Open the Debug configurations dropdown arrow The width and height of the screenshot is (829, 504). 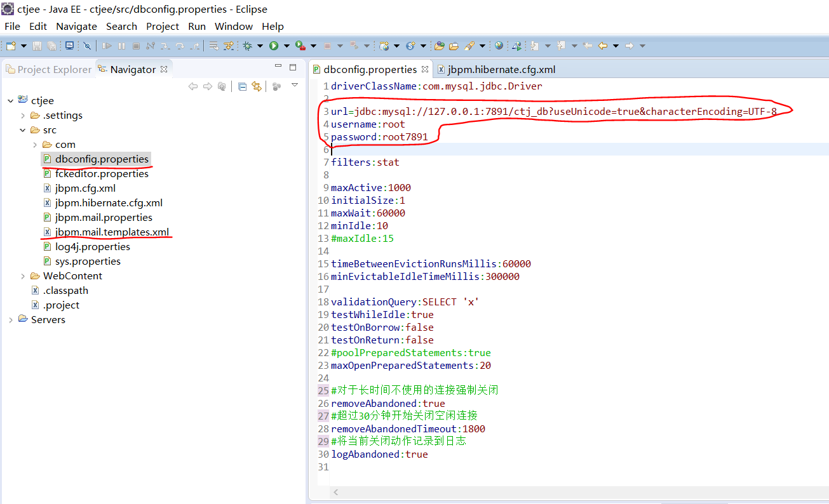[260, 46]
